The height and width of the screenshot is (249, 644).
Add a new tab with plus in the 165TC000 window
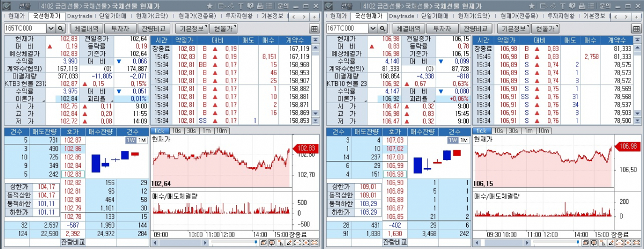tap(315, 17)
